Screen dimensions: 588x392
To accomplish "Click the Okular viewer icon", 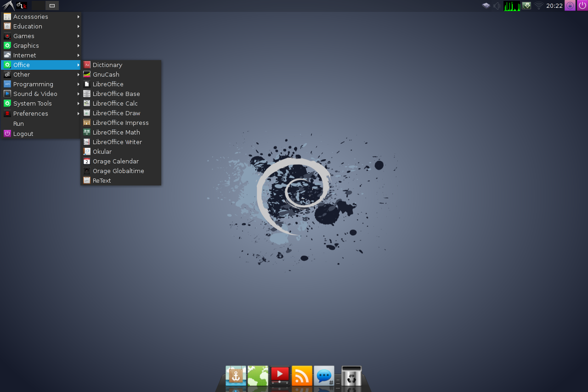I will [x=87, y=151].
